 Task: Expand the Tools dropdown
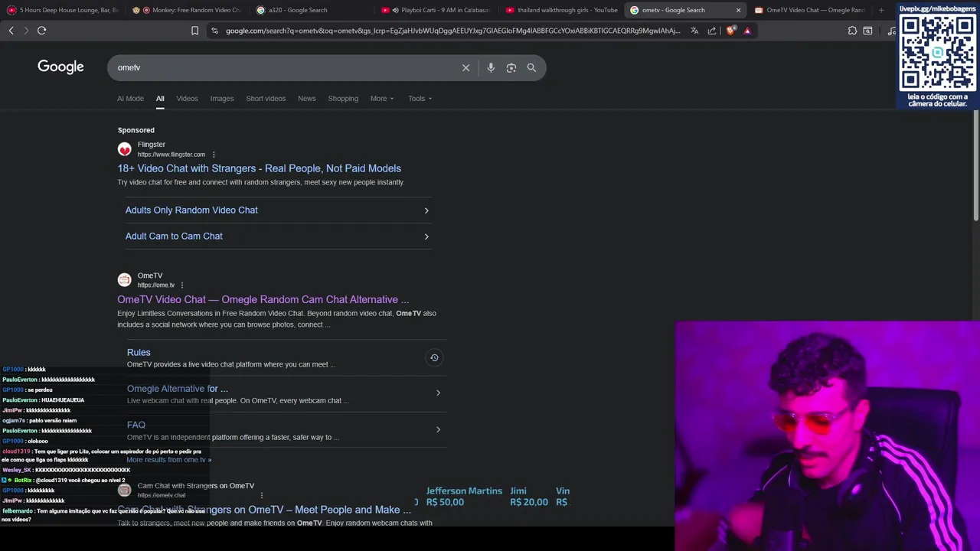420,99
